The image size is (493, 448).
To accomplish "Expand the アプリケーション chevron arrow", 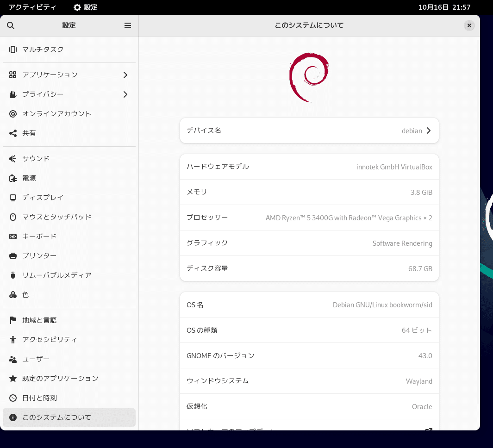I will click(x=125, y=75).
